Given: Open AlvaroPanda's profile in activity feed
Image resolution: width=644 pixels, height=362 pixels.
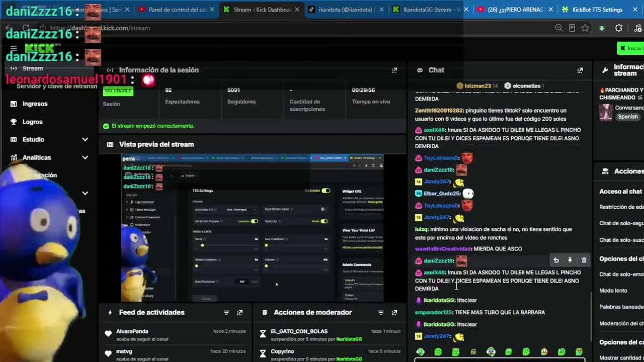Looking at the screenshot, I should coord(132,331).
